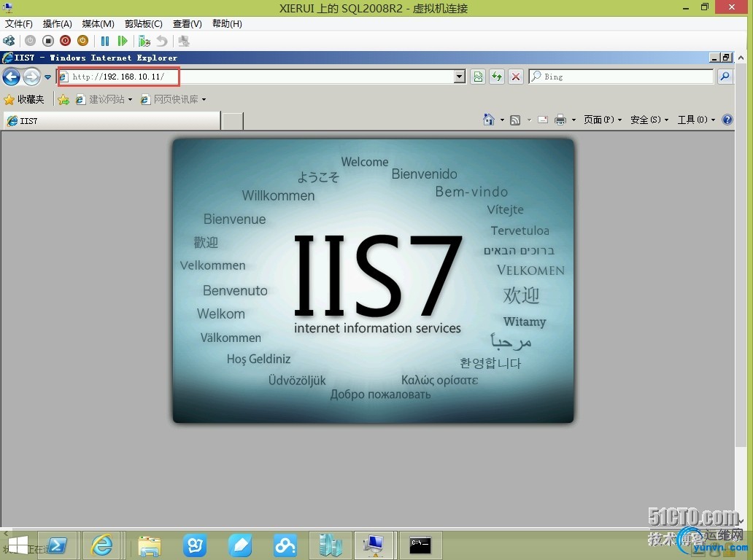This screenshot has height=560, width=753.
Task: Click the blue search magnifier button
Action: [725, 77]
